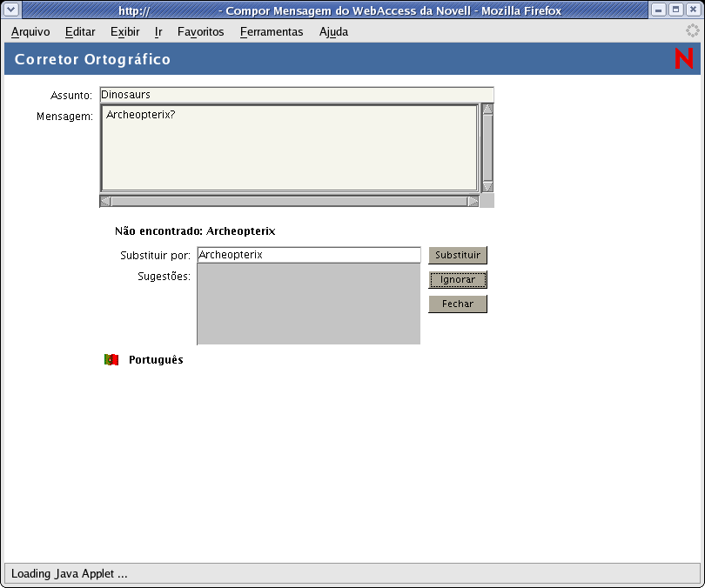Open the Arquivo menu

click(x=30, y=32)
